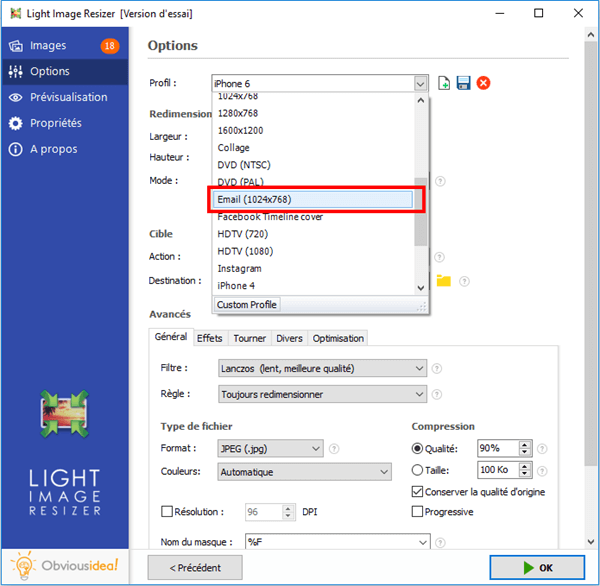Image resolution: width=600 pixels, height=586 pixels.
Task: Click the help icon beside Nom du masque
Action: point(440,542)
